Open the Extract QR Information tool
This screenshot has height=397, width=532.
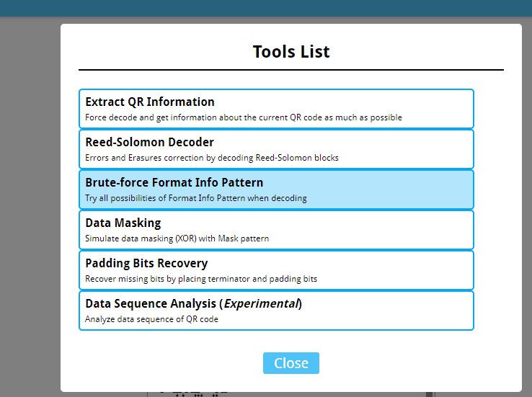tap(276, 109)
